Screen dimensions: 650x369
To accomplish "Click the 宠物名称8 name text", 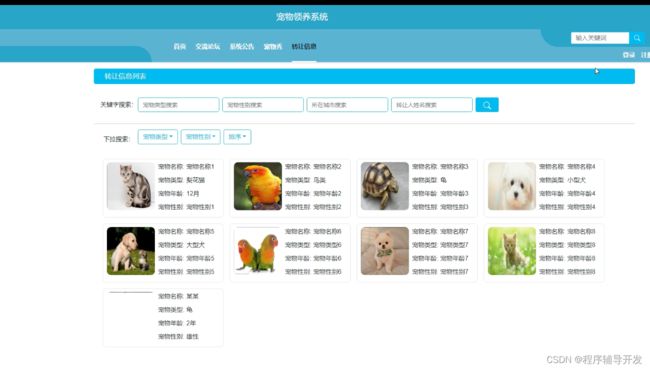I will [x=581, y=231].
